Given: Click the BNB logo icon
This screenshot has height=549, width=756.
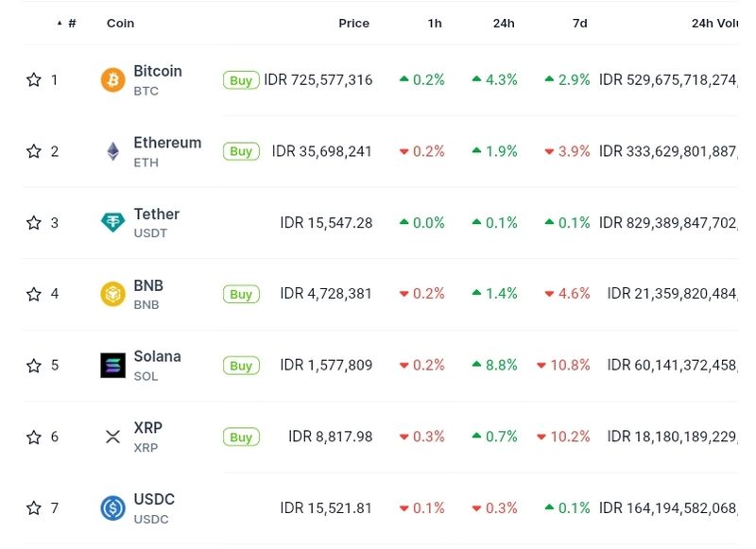Looking at the screenshot, I should (112, 294).
